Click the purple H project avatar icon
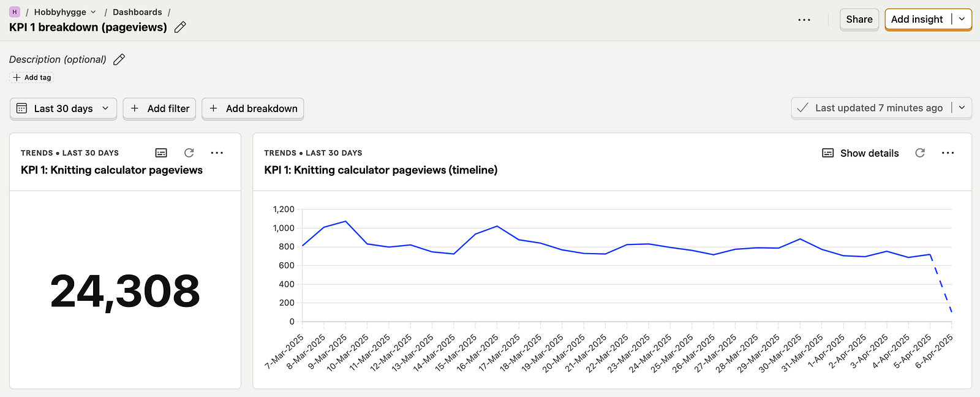The width and height of the screenshot is (980, 397). coord(15,12)
